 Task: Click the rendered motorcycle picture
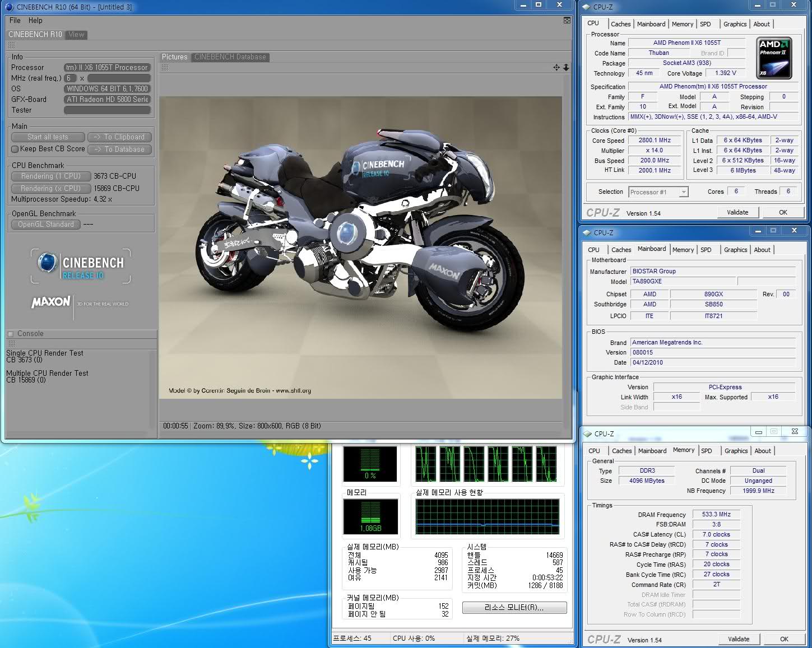[x=360, y=247]
